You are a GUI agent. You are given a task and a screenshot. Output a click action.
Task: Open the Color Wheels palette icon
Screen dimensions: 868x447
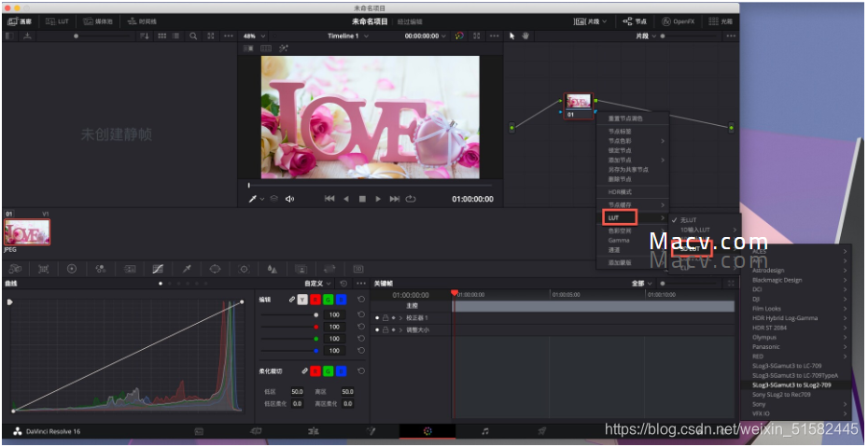72,269
